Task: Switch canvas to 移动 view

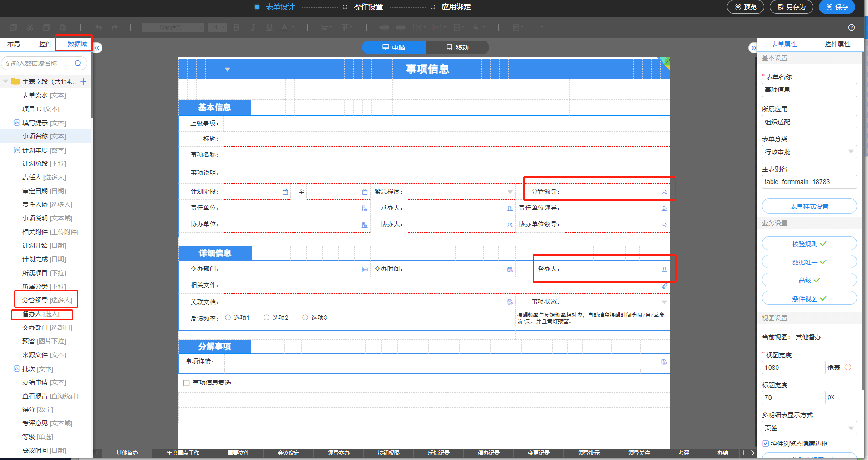Action: point(457,47)
